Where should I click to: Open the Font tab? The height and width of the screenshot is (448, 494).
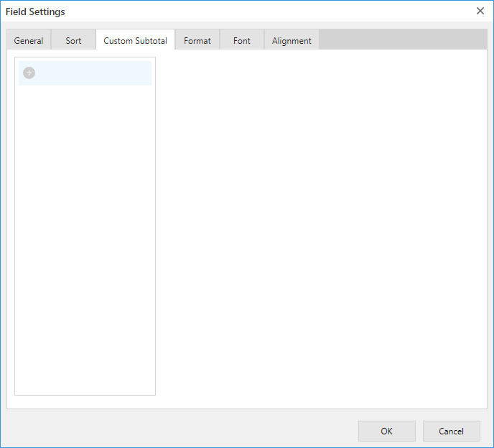[242, 40]
